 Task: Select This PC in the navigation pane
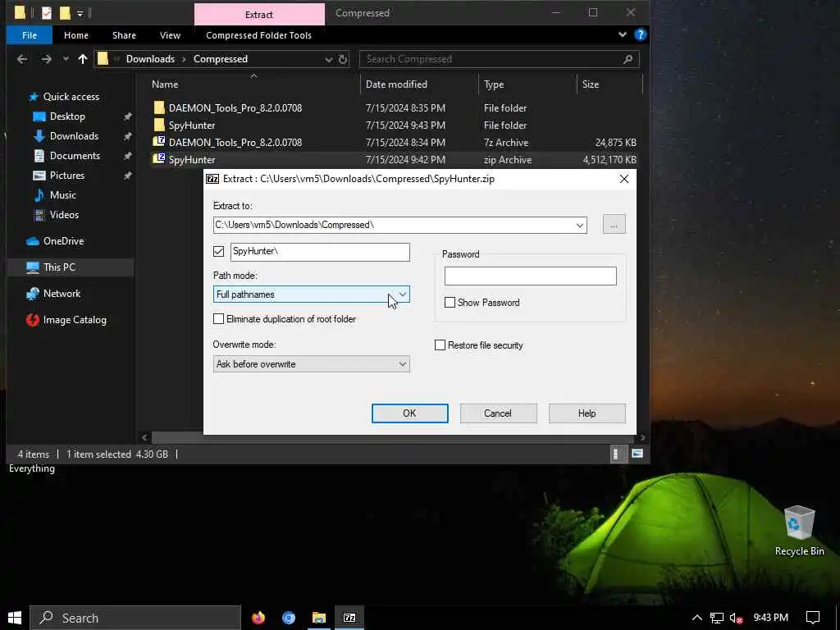[x=59, y=267]
